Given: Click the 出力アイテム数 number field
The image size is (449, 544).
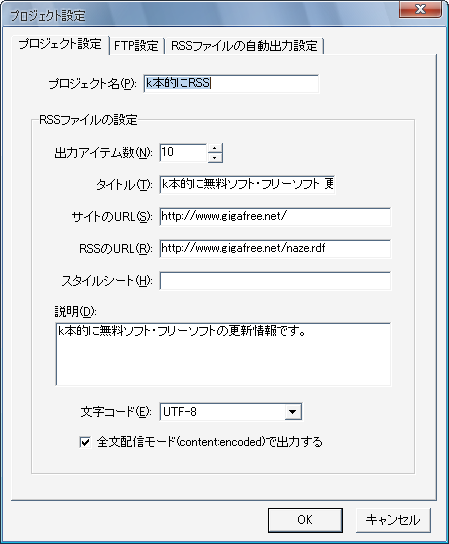Looking at the screenshot, I should (x=183, y=153).
